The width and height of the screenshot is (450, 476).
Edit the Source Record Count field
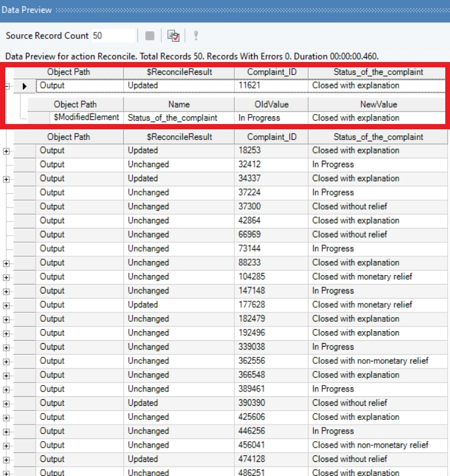[112, 35]
